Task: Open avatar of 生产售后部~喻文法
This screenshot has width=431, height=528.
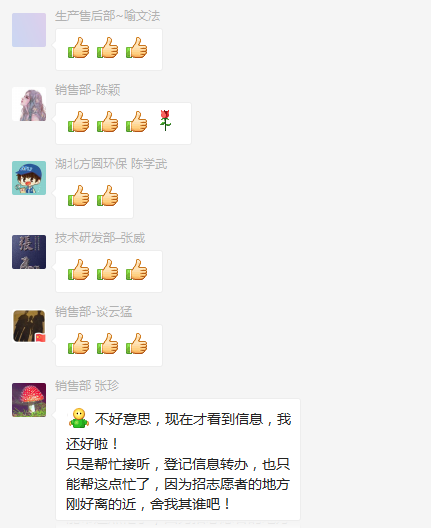Action: pyautogui.click(x=29, y=30)
